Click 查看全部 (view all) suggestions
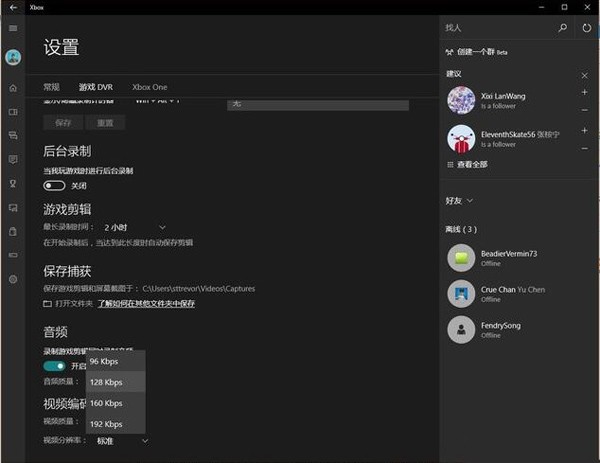Viewport: 600px width, 463px height. coord(472,165)
